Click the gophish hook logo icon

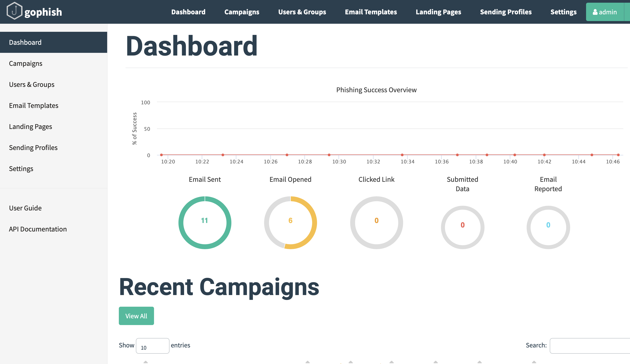(x=15, y=11)
